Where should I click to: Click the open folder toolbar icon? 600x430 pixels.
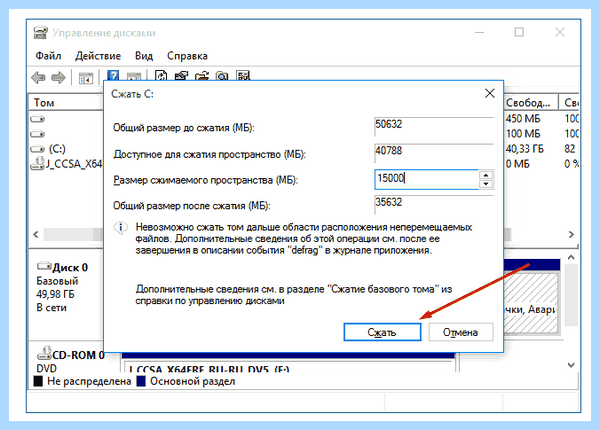(x=202, y=75)
